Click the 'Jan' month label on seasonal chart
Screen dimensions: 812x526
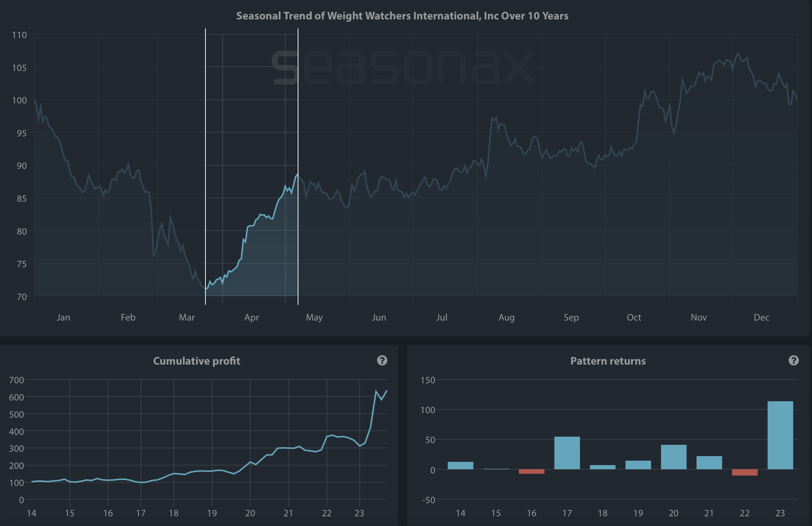point(63,318)
